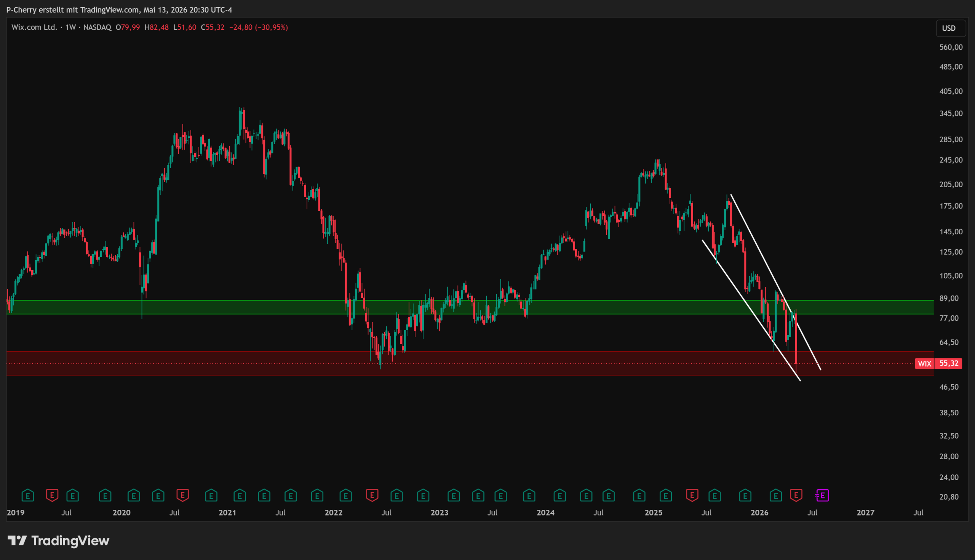
Task: Click the red earnings marker in early 2019
Action: (x=52, y=495)
